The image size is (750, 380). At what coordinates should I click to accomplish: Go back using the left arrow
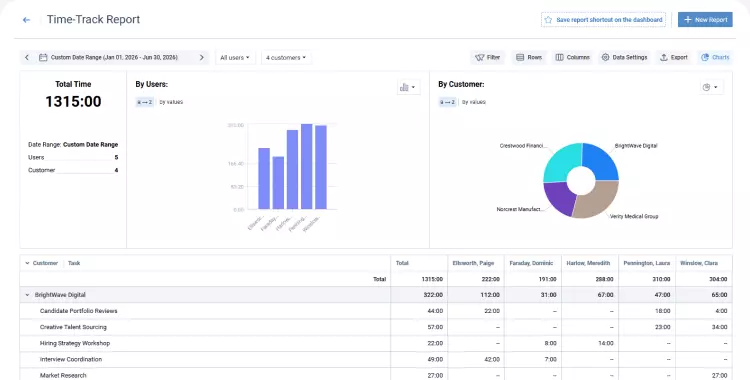pos(26,20)
